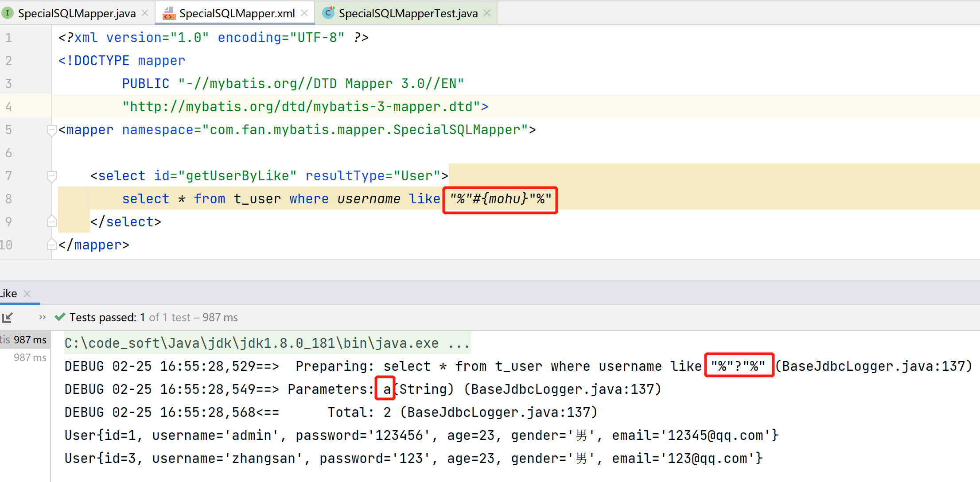
Task: Click the User{id=3, username='zhangsan' output line
Action: [413, 459]
